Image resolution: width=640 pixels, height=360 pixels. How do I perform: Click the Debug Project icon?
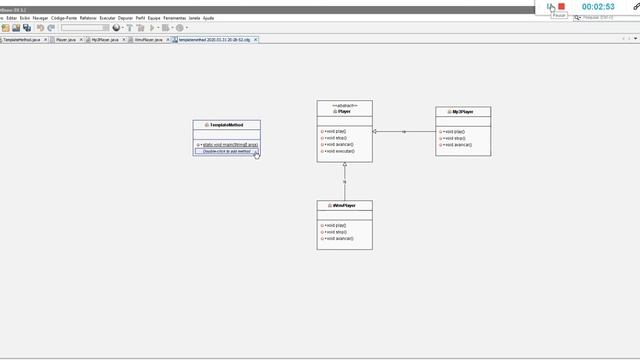165,28
